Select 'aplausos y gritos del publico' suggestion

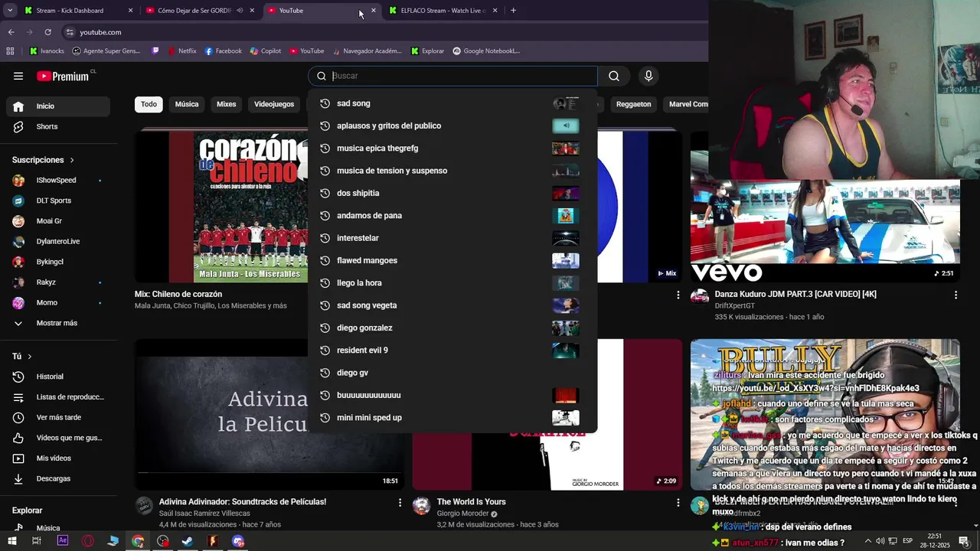pos(452,126)
